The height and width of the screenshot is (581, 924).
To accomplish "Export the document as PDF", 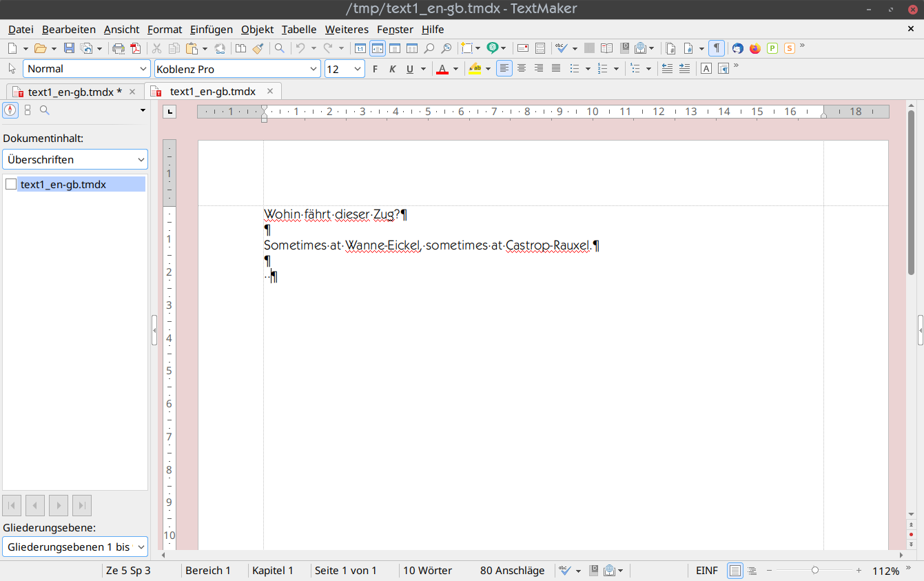I will [136, 48].
